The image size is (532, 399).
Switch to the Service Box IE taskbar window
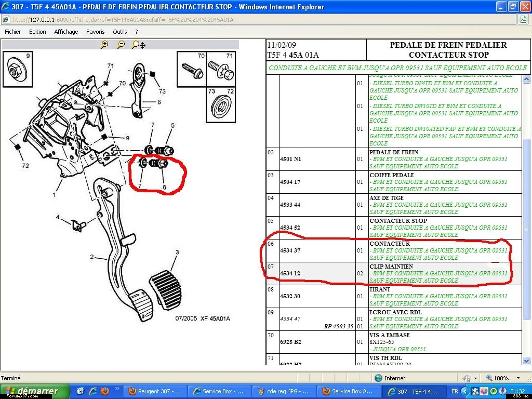click(219, 391)
